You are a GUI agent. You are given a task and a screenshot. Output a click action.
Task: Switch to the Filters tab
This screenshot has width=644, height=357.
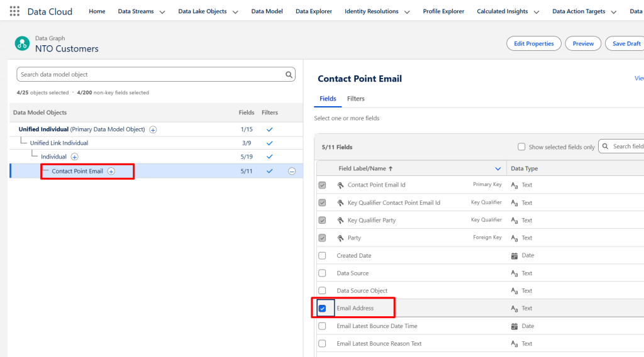(356, 99)
